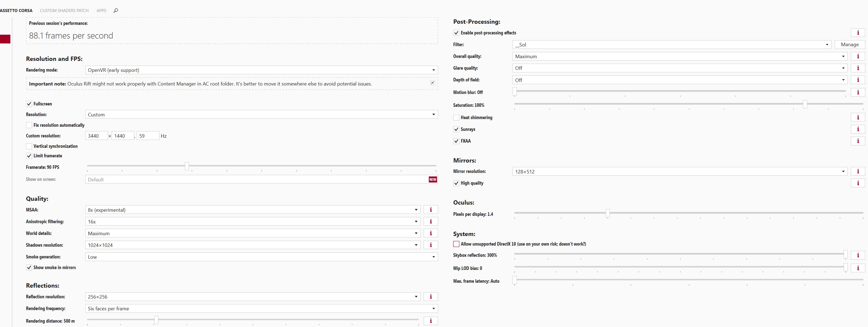This screenshot has width=868, height=327.
Task: Click Pixels per display slider handle
Action: (608, 213)
